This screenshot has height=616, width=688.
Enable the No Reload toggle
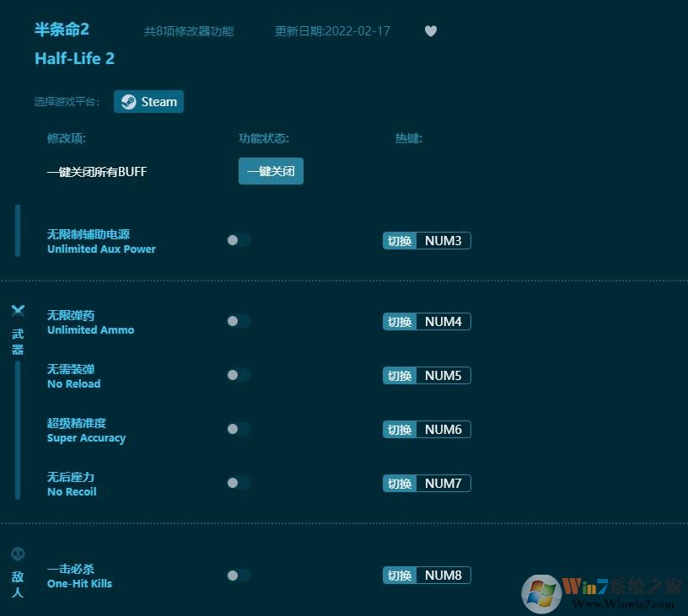237,375
